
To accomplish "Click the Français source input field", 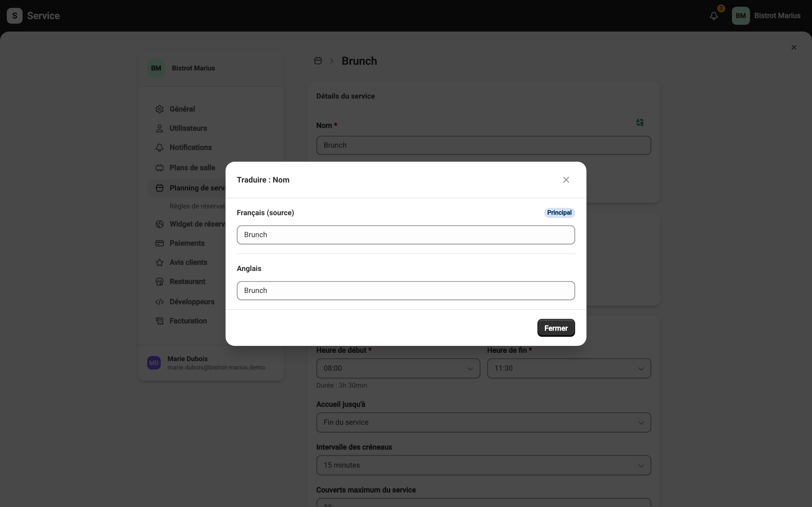I will (x=406, y=235).
